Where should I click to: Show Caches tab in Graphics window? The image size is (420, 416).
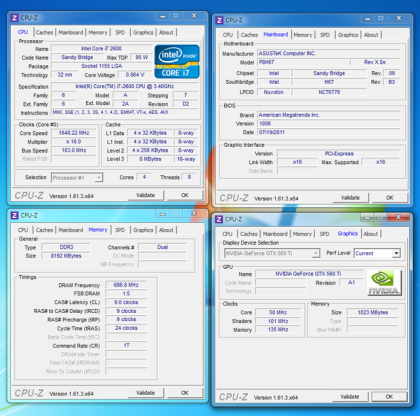coord(249,234)
